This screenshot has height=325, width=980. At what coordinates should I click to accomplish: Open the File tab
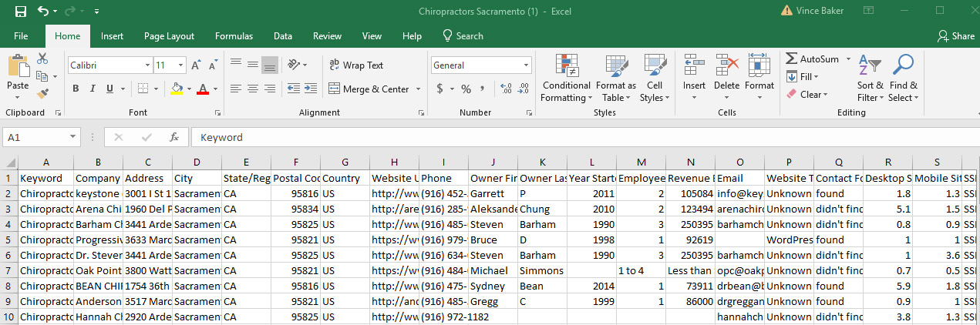point(21,36)
